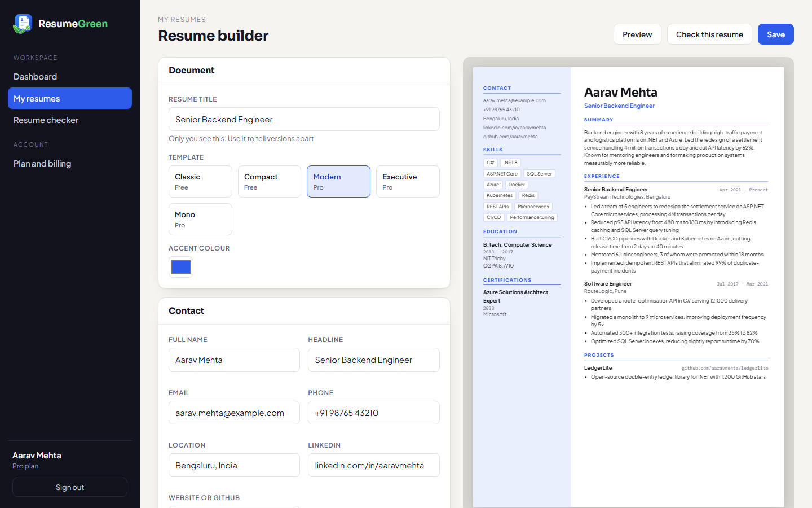Open Plan and billing
The width and height of the screenshot is (812, 508).
(70, 164)
